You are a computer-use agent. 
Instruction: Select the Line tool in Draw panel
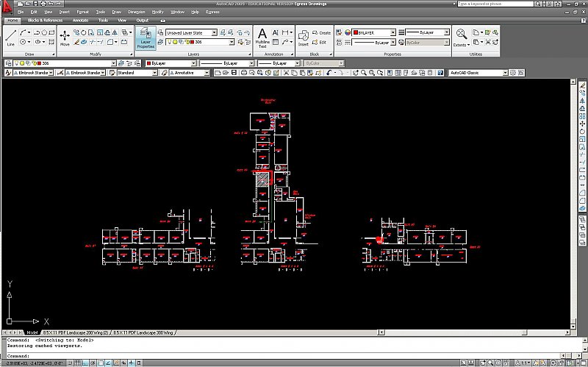click(x=10, y=38)
